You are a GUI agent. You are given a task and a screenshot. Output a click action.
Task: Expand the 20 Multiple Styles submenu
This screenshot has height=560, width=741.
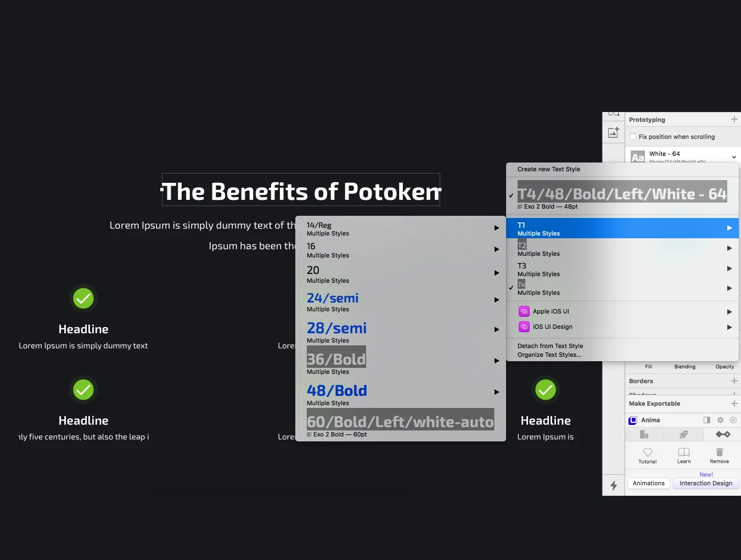pyautogui.click(x=401, y=274)
